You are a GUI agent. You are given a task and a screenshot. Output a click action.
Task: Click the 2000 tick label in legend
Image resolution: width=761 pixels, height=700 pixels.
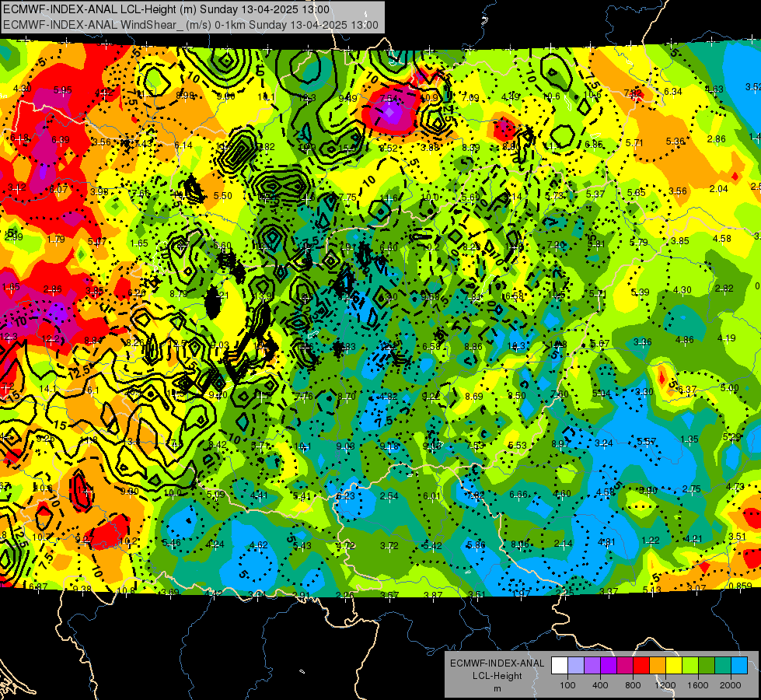[731, 685]
